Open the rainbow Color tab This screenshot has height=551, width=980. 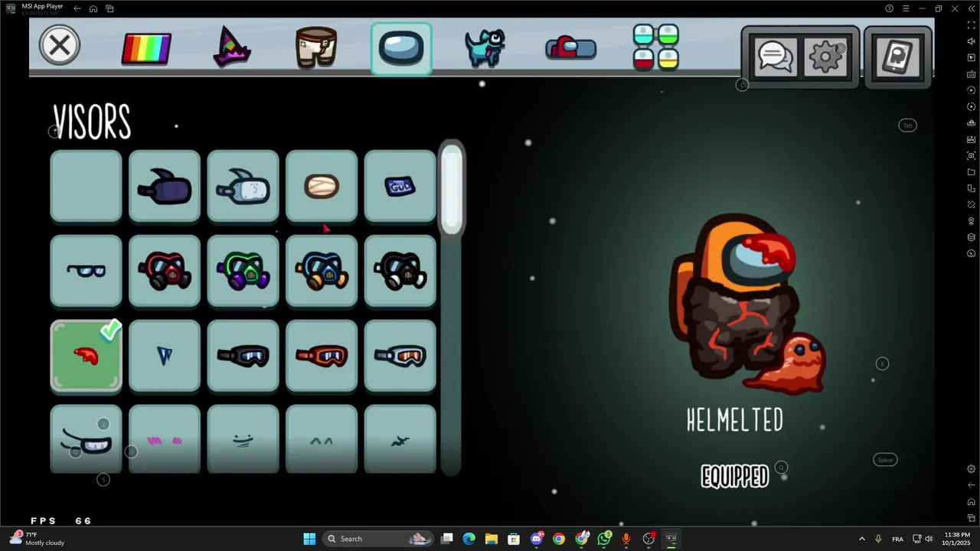[146, 47]
